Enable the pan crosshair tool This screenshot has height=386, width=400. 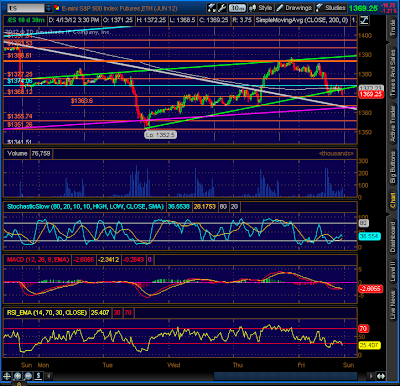pos(7,376)
